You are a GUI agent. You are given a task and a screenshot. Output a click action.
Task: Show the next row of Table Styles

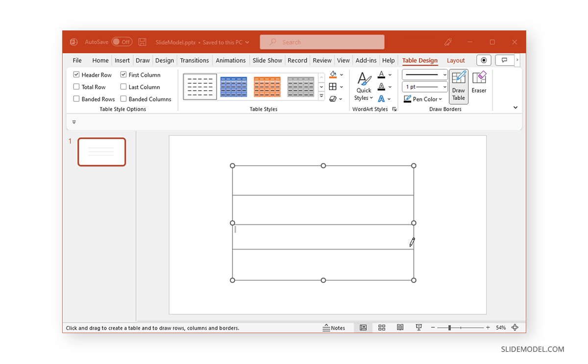click(321, 87)
